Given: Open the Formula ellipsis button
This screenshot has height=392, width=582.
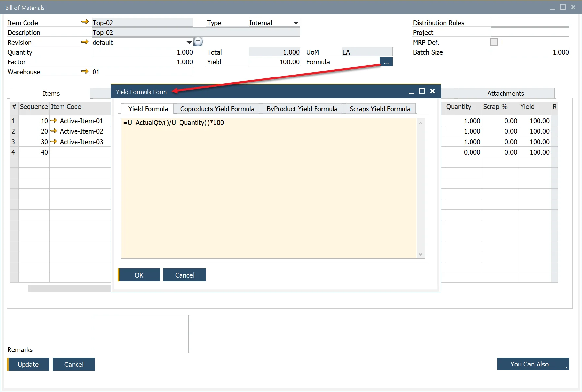Looking at the screenshot, I should click(x=386, y=62).
